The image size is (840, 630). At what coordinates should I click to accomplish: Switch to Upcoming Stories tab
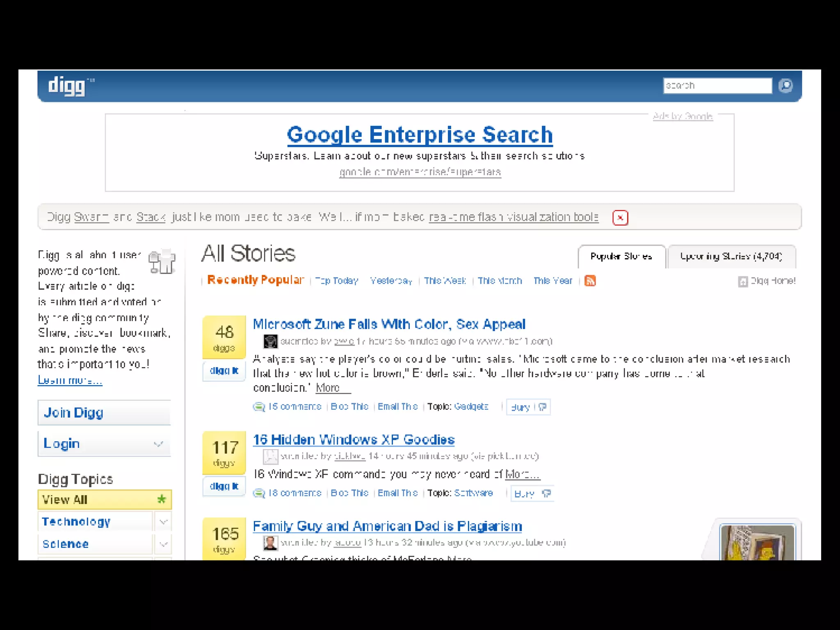[x=731, y=257]
